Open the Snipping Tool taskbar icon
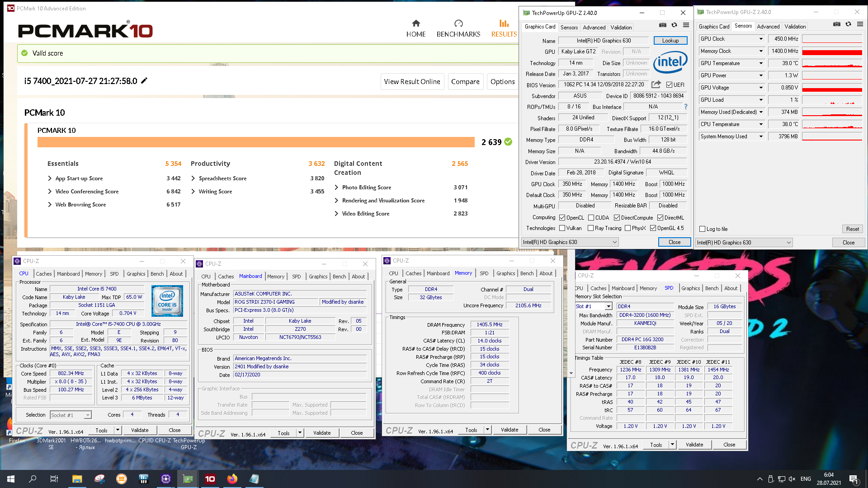The width and height of the screenshot is (868, 488). pyautogui.click(x=99, y=479)
